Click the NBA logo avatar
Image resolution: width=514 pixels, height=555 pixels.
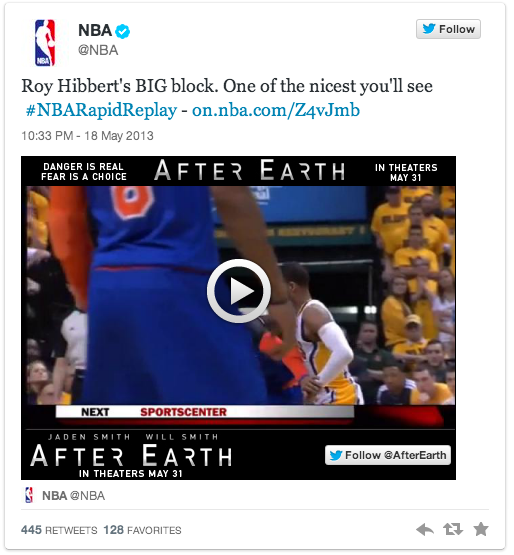[45, 42]
